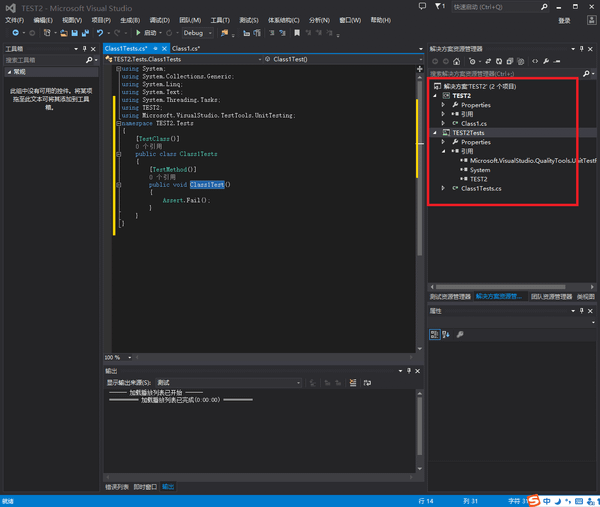This screenshot has height=507, width=600.
Task: Collapse the Toolbox general group
Action: (x=9, y=72)
